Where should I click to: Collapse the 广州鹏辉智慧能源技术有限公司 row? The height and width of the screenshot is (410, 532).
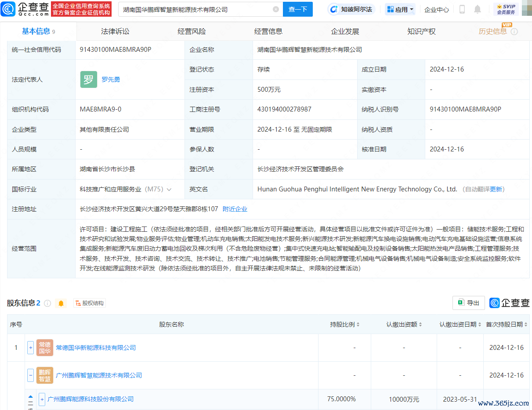click(30, 375)
